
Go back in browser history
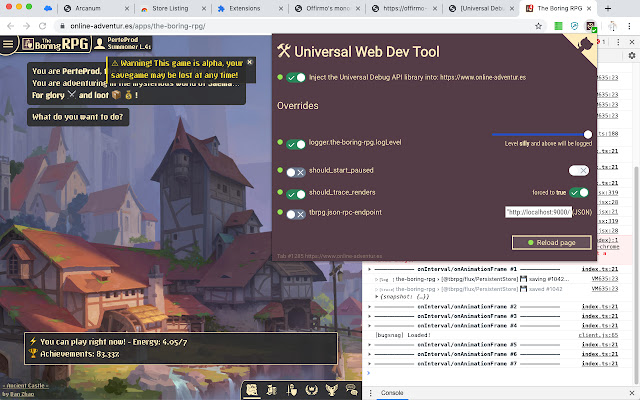pos(11,26)
